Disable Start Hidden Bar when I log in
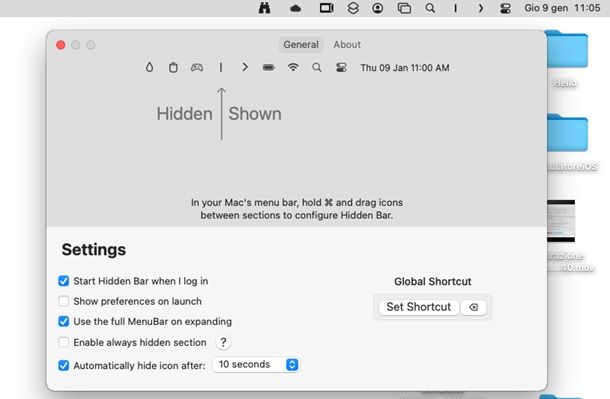This screenshot has width=610, height=399. click(63, 281)
